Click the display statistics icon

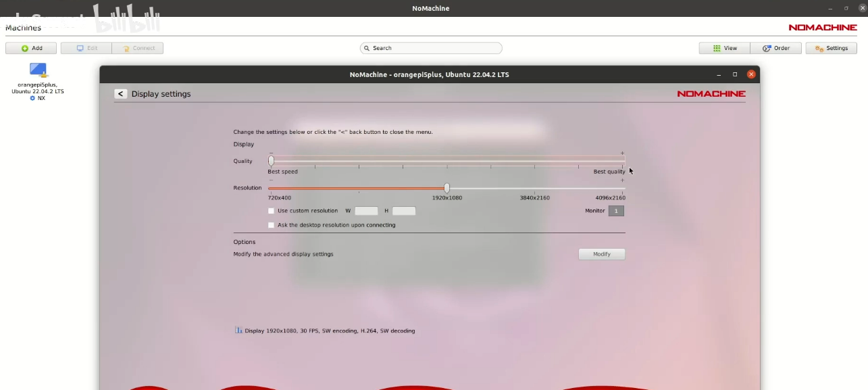click(x=238, y=331)
